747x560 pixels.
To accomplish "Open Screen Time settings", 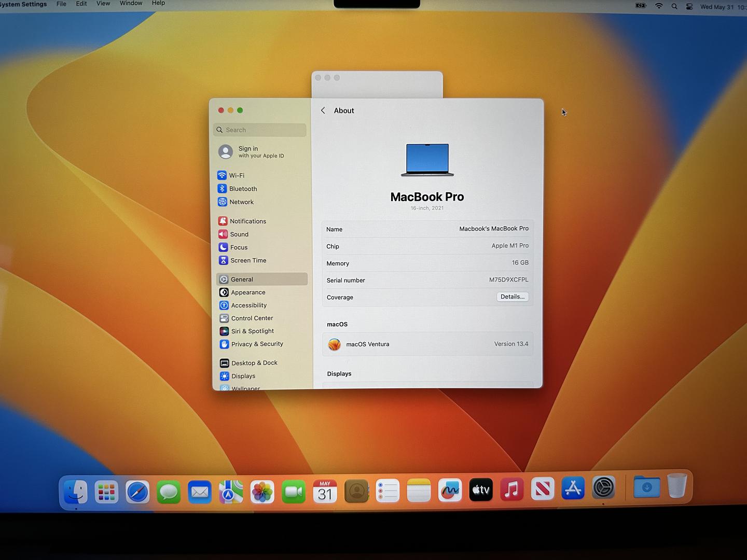I will (x=248, y=260).
